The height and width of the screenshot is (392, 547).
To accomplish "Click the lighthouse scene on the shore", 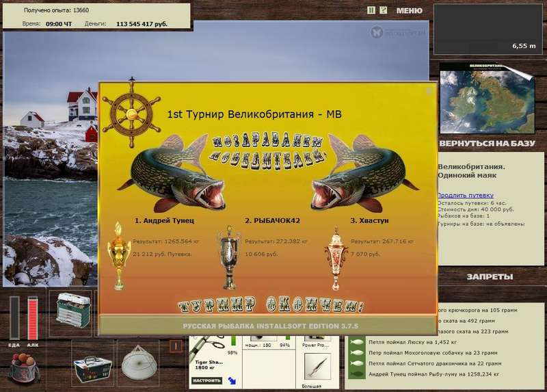I will click(82, 103).
